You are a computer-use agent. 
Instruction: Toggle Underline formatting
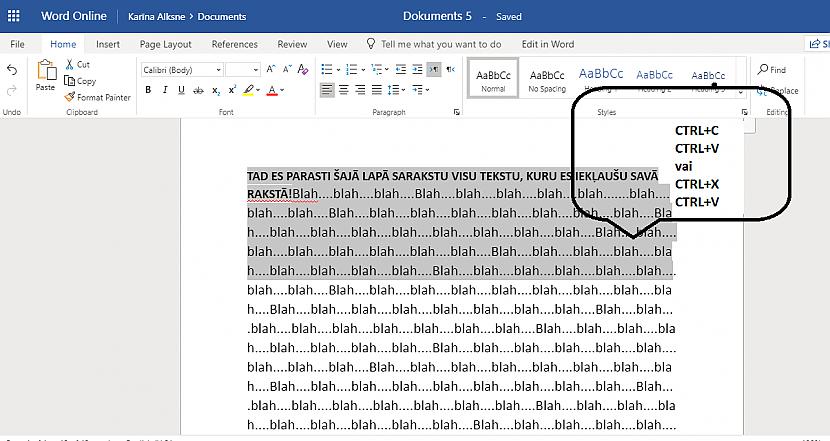[181, 91]
